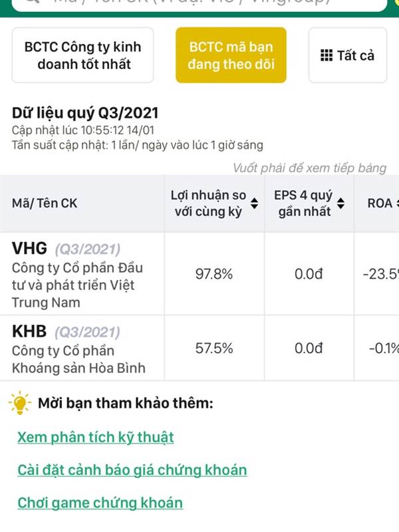
Task: Select the BCTC Công ty kinh doanh tốt nhất tab
Action: (x=82, y=55)
